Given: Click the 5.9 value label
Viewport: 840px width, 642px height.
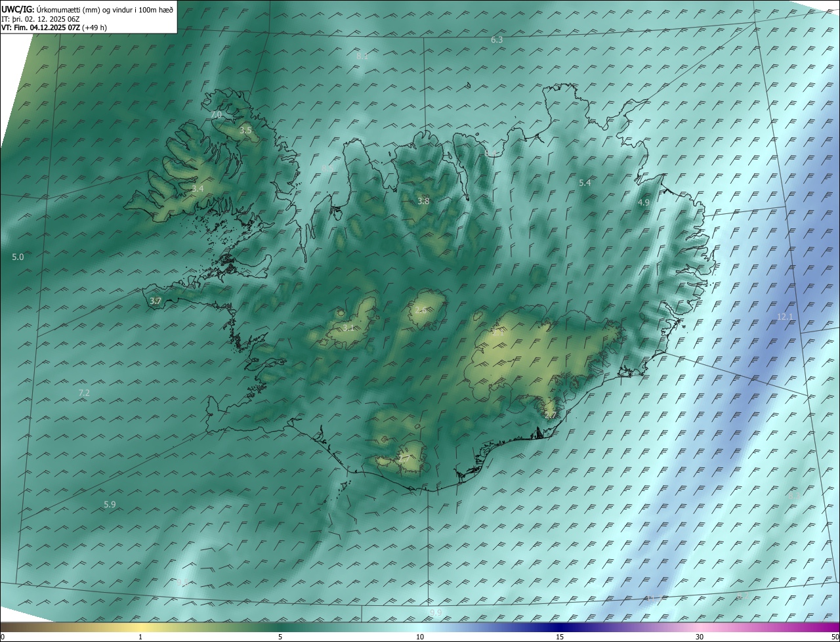Looking at the screenshot, I should click(x=110, y=505).
